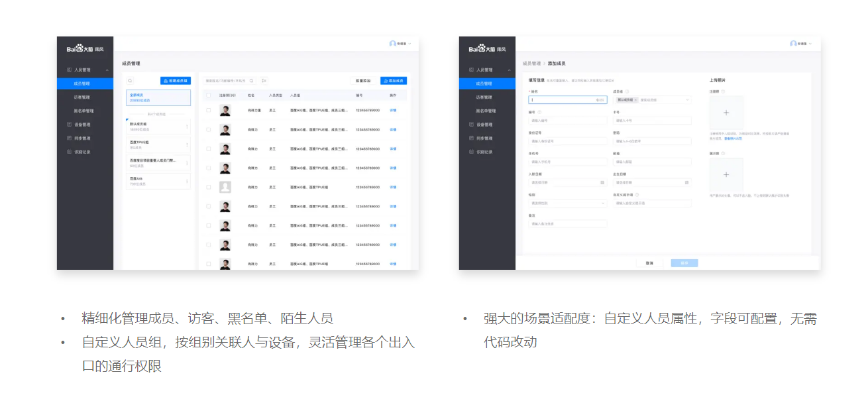This screenshot has width=868, height=411.
Task: Click the blue 创建成员组 button
Action: (x=176, y=81)
